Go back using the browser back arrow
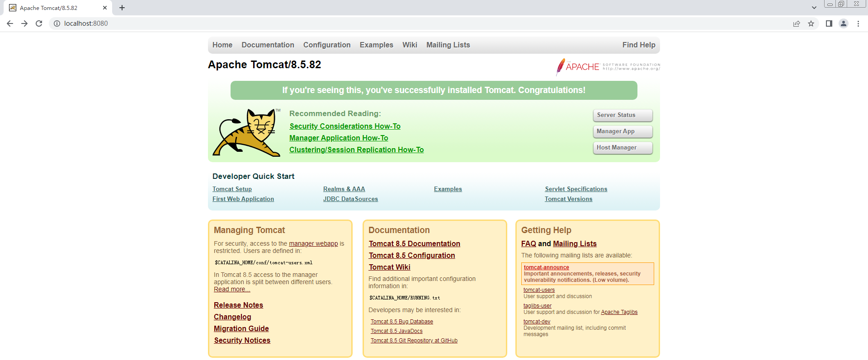Screen dimensions: 868x360 tap(10, 23)
